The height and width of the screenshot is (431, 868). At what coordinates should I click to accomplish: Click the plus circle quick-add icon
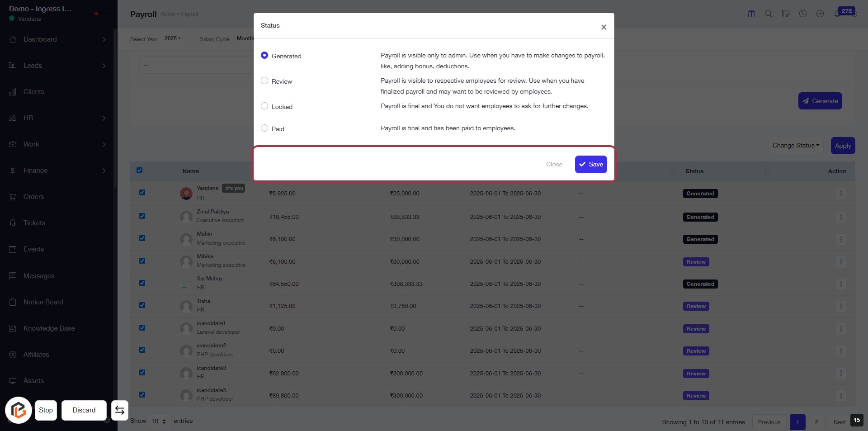pyautogui.click(x=820, y=14)
